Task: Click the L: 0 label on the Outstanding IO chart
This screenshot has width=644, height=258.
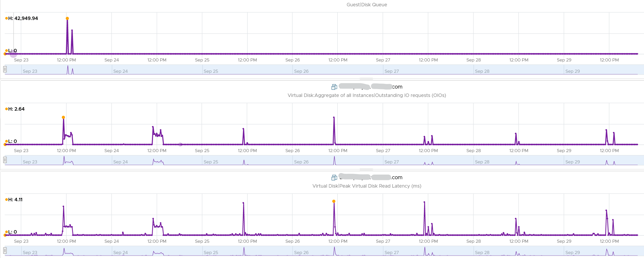Action: click(x=12, y=141)
